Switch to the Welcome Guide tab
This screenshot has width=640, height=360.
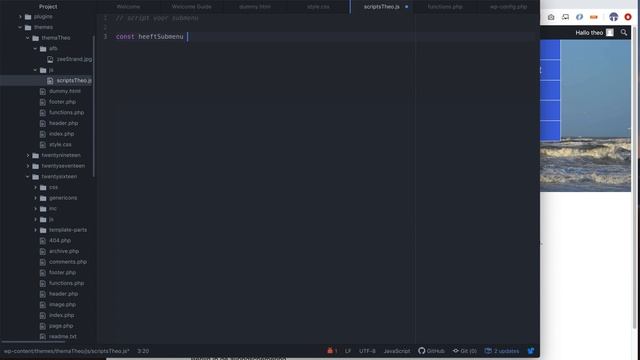[191, 7]
